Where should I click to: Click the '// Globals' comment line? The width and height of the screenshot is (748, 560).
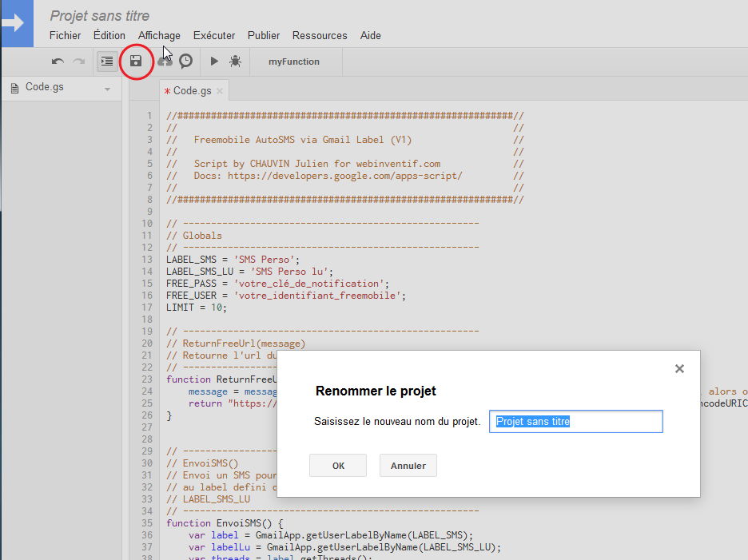pos(194,236)
